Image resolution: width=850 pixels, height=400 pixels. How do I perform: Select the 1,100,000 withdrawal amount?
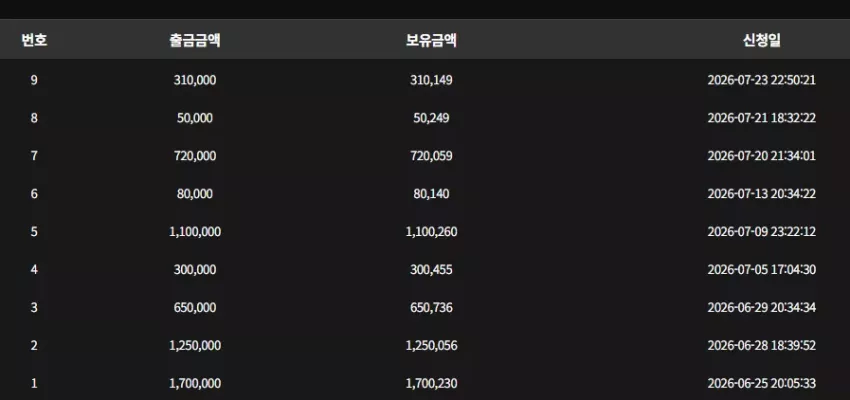coord(195,232)
